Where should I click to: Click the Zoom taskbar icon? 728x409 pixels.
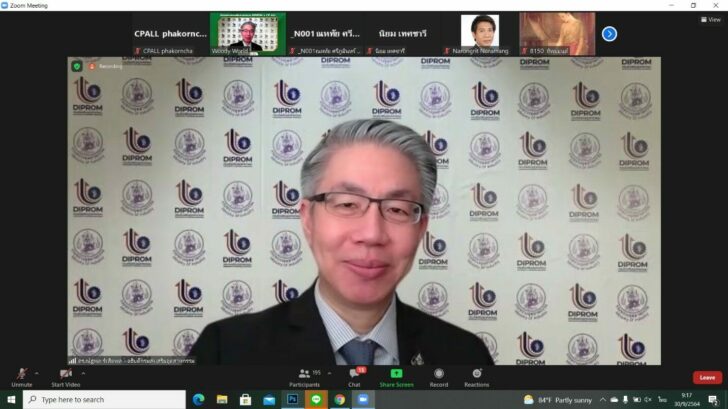[x=363, y=400]
